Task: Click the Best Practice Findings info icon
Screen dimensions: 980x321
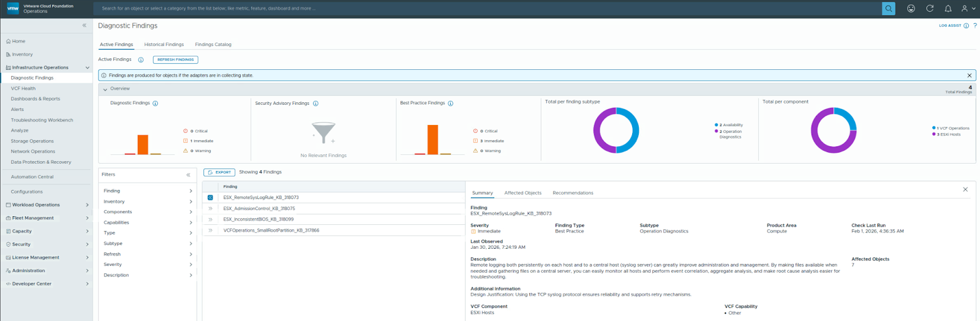Action: click(x=450, y=104)
